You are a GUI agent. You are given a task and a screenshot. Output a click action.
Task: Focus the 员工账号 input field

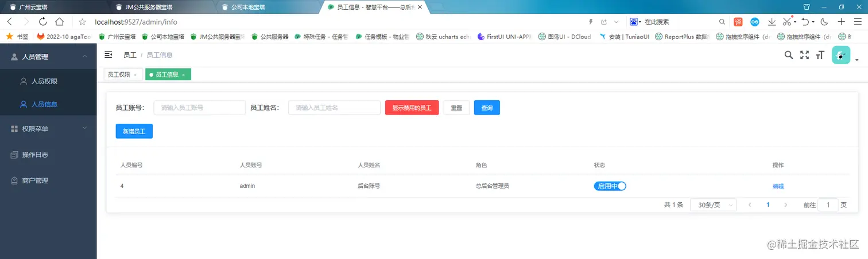click(x=200, y=108)
